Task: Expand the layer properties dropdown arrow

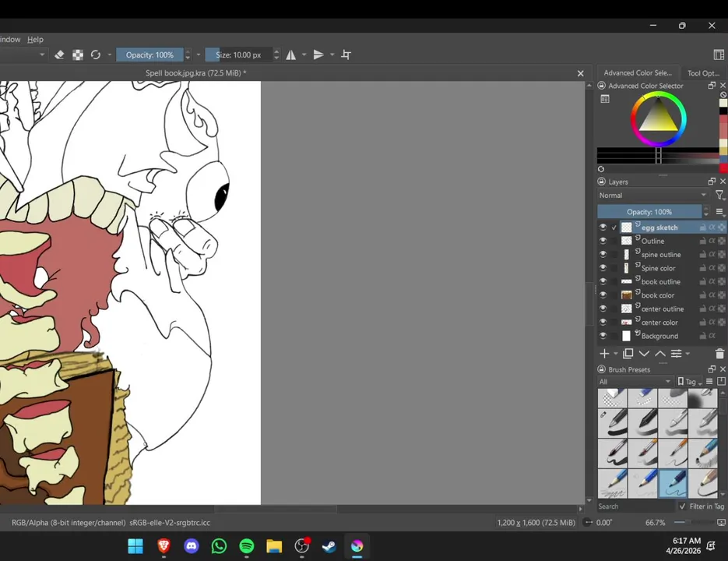Action: [x=688, y=354]
